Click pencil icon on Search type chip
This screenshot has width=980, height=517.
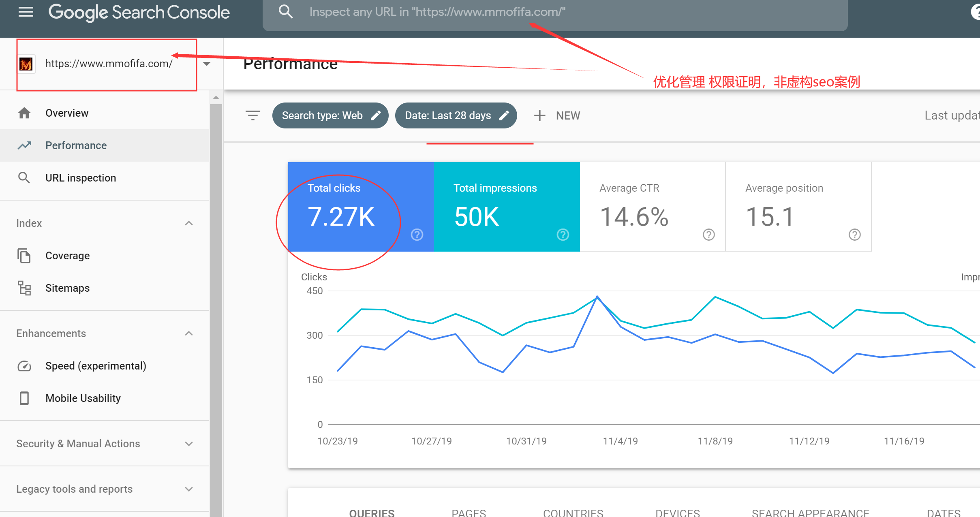point(376,115)
